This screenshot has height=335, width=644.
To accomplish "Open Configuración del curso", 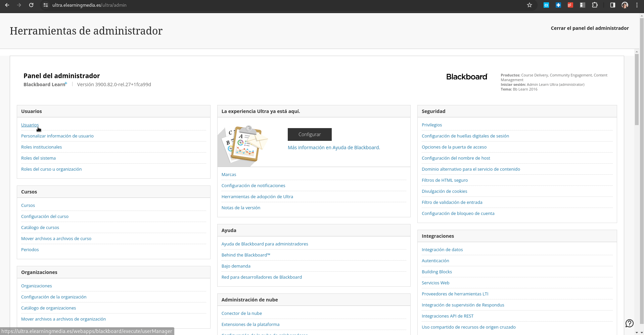I will coord(45,216).
